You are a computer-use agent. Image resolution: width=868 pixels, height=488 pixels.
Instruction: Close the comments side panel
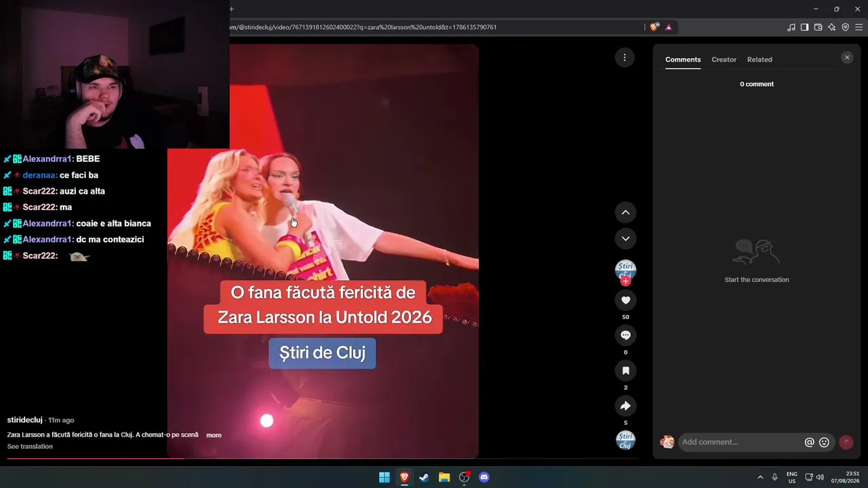click(847, 58)
